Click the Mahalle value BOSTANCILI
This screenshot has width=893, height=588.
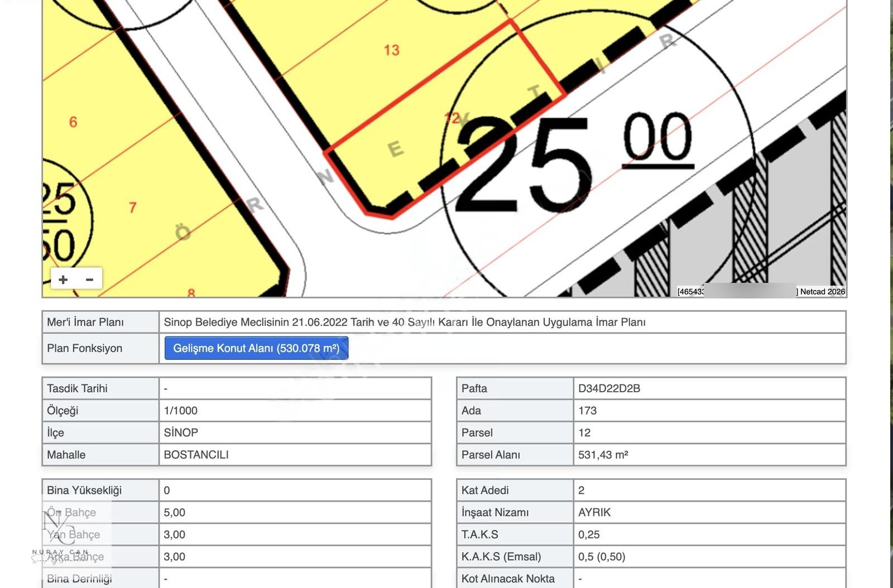coord(196,455)
